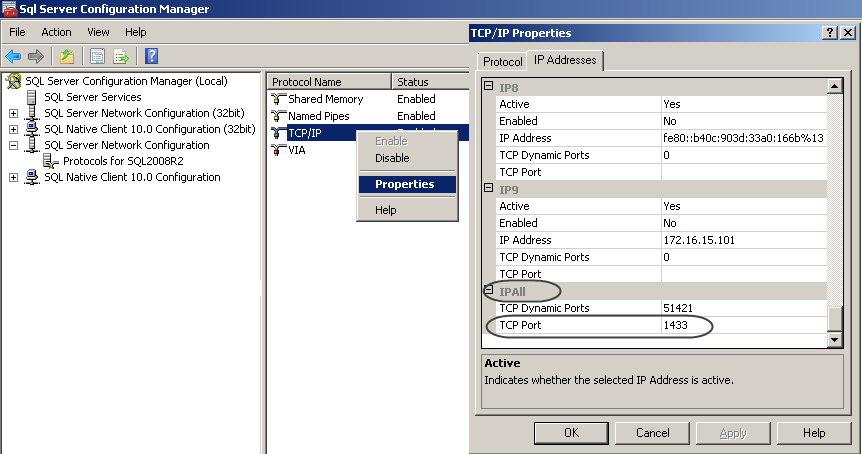Choose Disable from the context menu
This screenshot has height=454, width=862.
(x=407, y=158)
